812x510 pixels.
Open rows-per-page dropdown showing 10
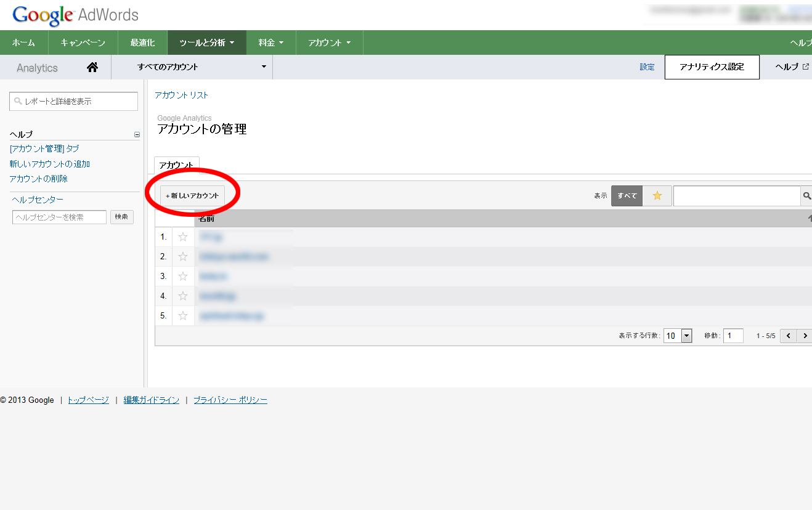pyautogui.click(x=678, y=336)
